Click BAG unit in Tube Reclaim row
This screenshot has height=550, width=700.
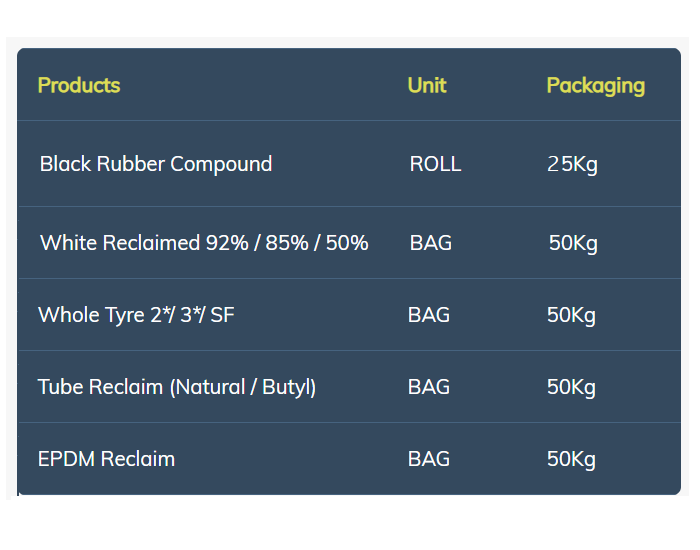coord(429,387)
